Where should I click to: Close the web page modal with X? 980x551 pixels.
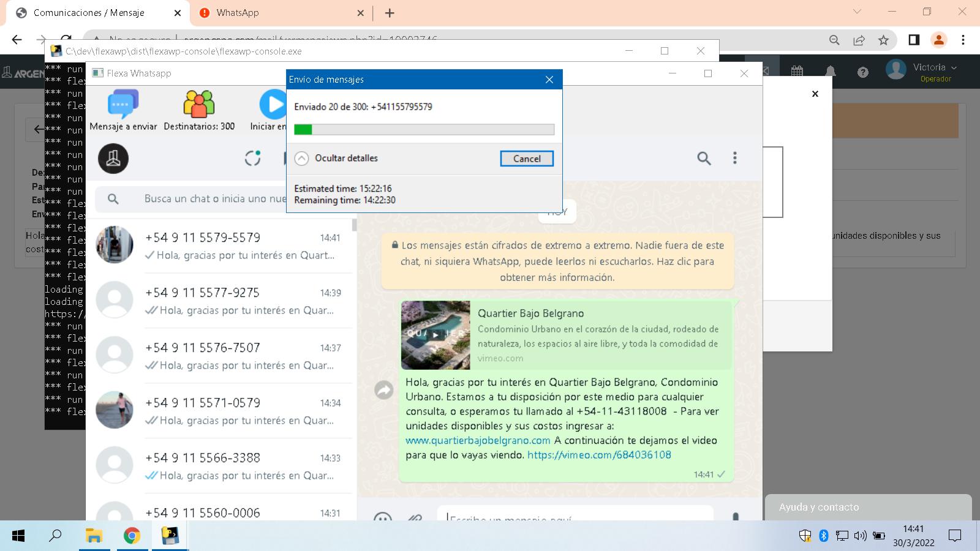[x=815, y=94]
